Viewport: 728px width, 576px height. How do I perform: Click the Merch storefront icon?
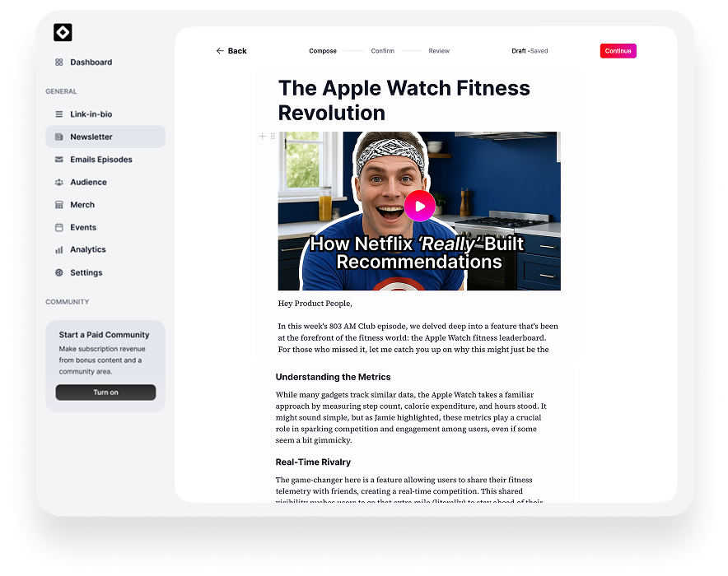59,205
